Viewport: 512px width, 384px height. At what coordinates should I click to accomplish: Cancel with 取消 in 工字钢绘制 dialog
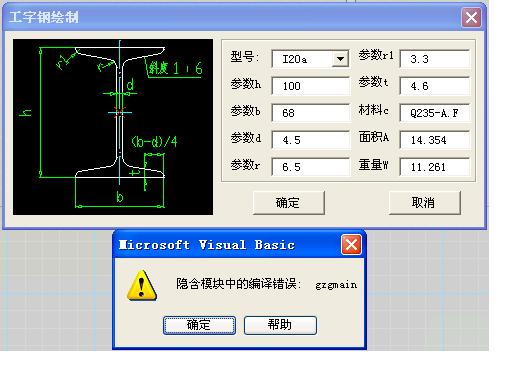point(424,203)
